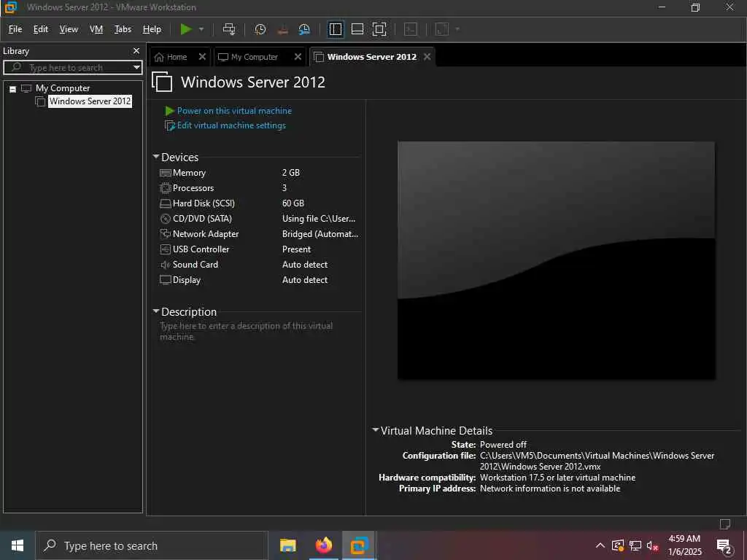Open the Tabs menu
Viewport: 747px width, 560px height.
click(x=123, y=29)
